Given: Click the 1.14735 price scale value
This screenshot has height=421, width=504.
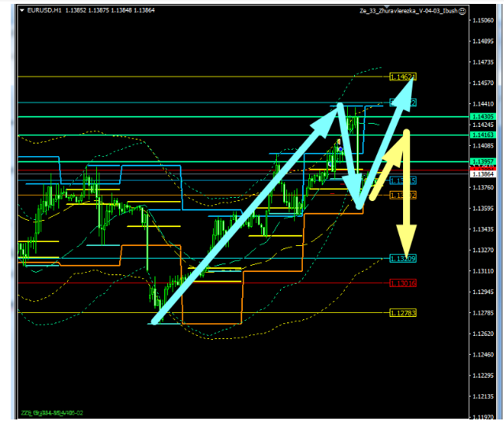Looking at the screenshot, I should click(483, 62).
